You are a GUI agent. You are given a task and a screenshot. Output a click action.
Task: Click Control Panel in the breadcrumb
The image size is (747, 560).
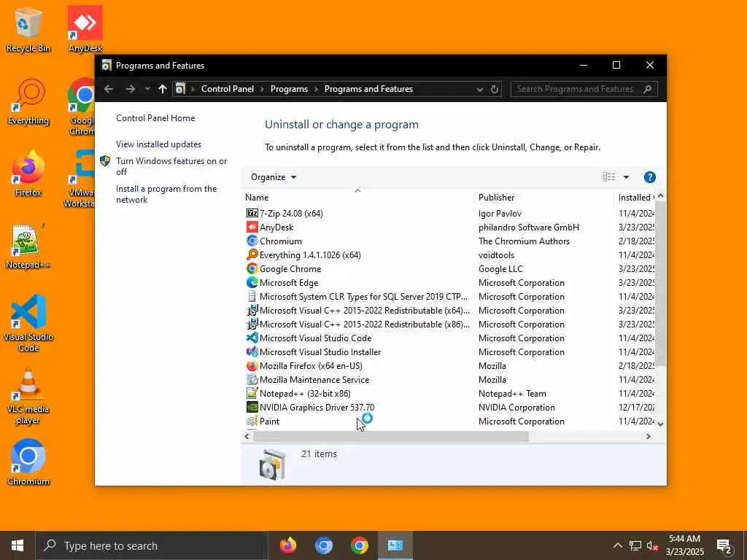click(228, 89)
